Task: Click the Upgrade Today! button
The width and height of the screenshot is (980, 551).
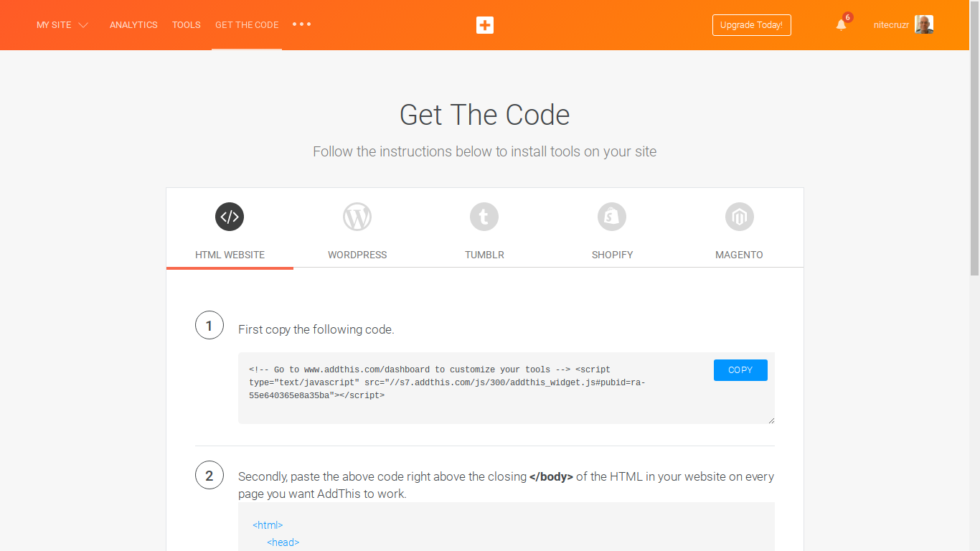Action: pos(751,25)
